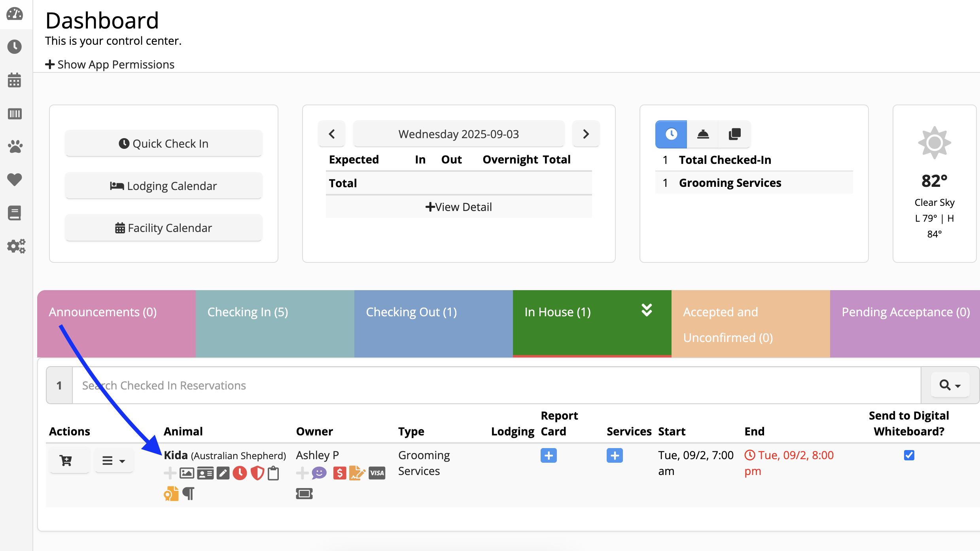Open the Announcements (0) tab

pyautogui.click(x=116, y=323)
